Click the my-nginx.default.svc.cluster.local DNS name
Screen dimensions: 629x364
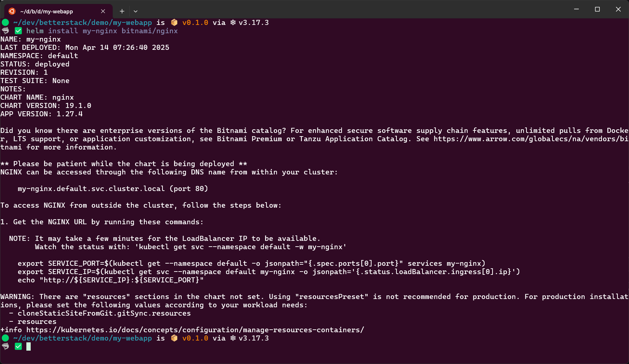pos(91,188)
